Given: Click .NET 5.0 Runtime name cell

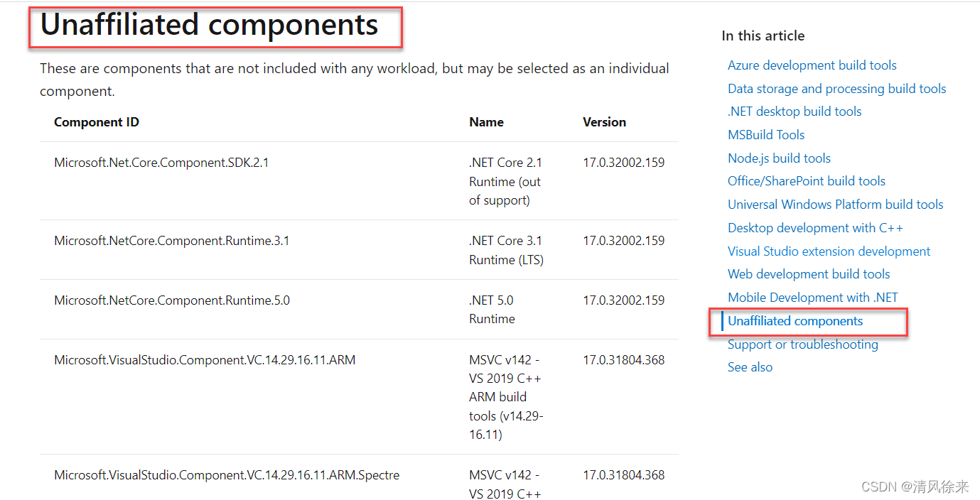Looking at the screenshot, I should pyautogui.click(x=492, y=310).
